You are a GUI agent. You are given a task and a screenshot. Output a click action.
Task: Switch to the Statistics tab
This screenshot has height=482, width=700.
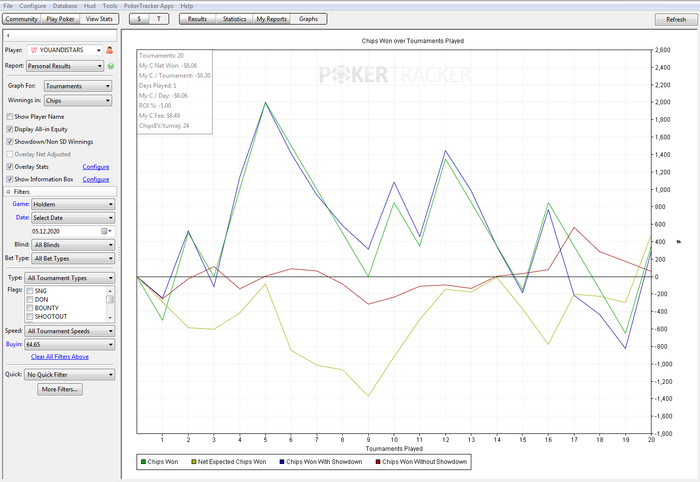[x=233, y=19]
